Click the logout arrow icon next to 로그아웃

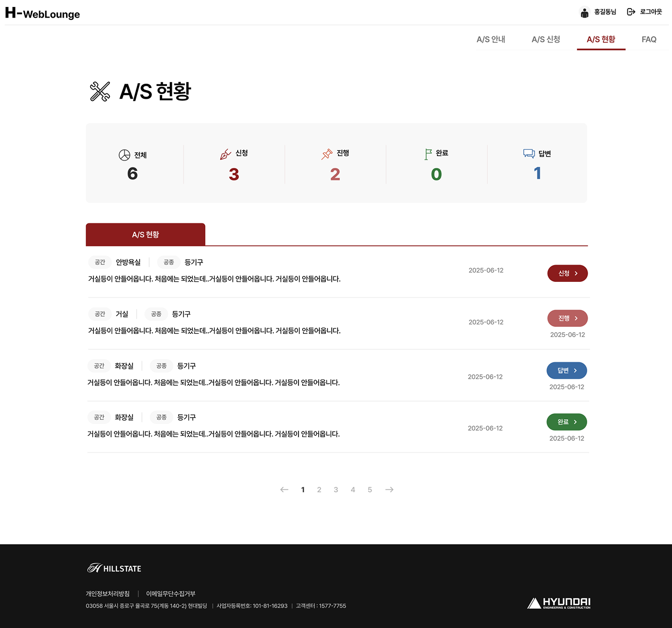tap(631, 11)
